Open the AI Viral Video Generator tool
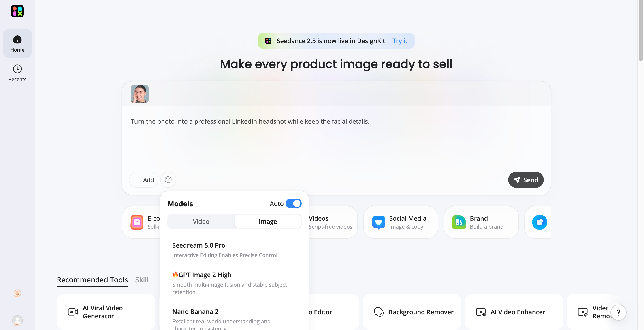The image size is (644, 330). [x=106, y=312]
